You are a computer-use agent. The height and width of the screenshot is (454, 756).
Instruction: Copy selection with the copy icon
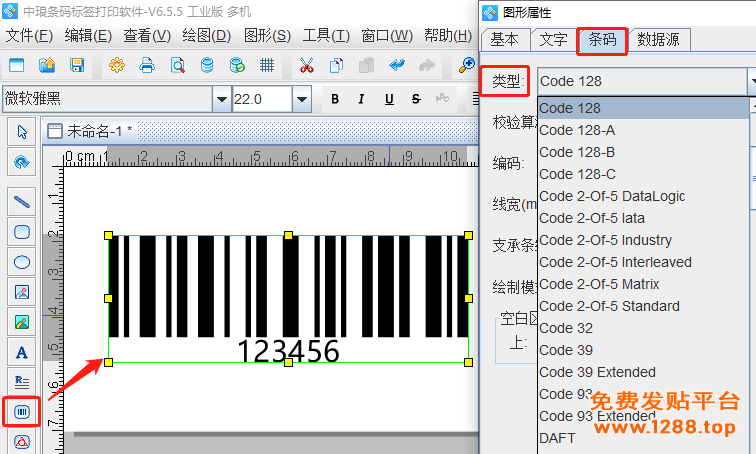337,65
